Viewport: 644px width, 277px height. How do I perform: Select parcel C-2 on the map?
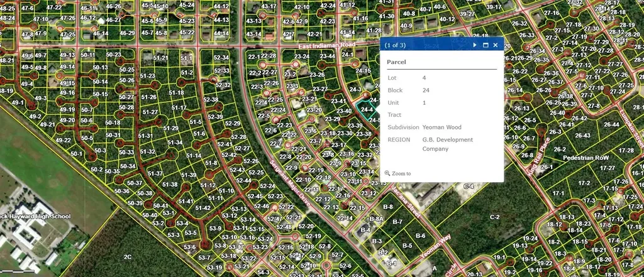[494, 217]
